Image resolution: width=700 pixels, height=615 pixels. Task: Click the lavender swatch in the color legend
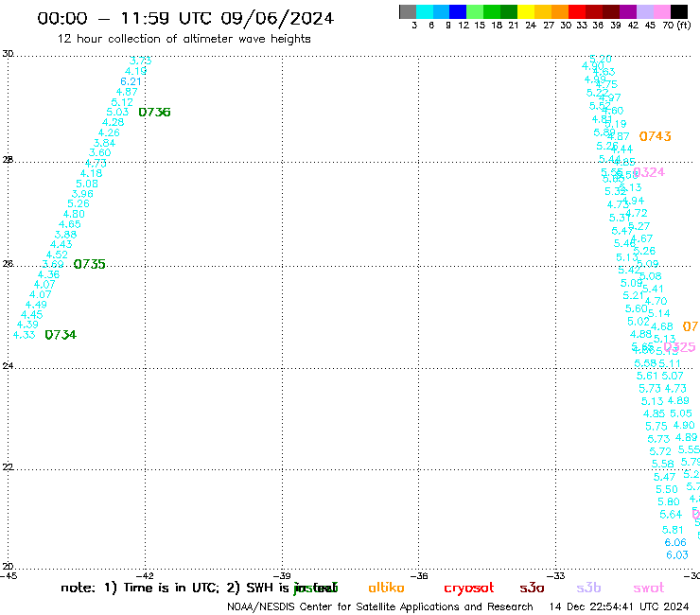coord(645,11)
